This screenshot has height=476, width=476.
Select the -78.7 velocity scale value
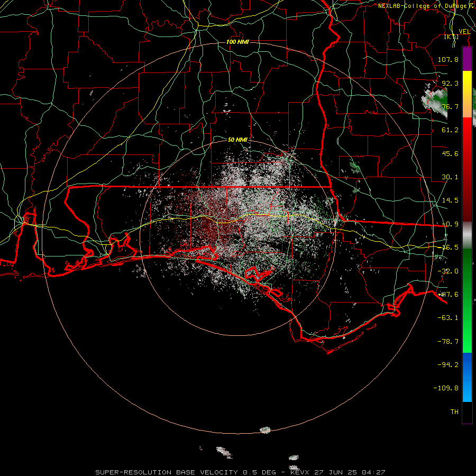click(448, 342)
